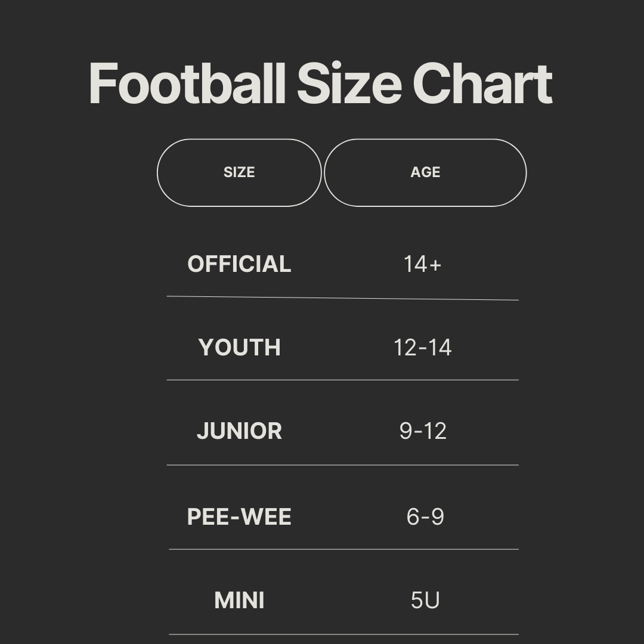Click the word Football in the title
The image size is (644, 644).
pyautogui.click(x=187, y=83)
